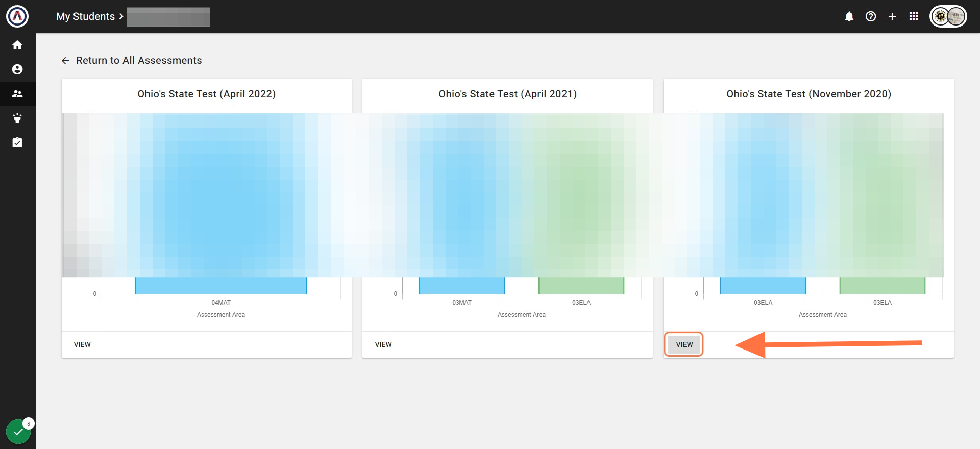Click the back arrow beside Return to All Assessments
Image resolution: width=980 pixels, height=449 pixels.
[65, 61]
